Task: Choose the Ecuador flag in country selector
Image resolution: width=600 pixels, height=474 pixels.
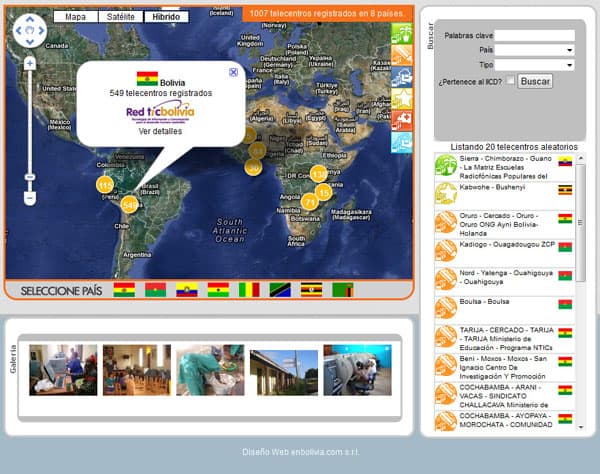Action: pos(187,290)
